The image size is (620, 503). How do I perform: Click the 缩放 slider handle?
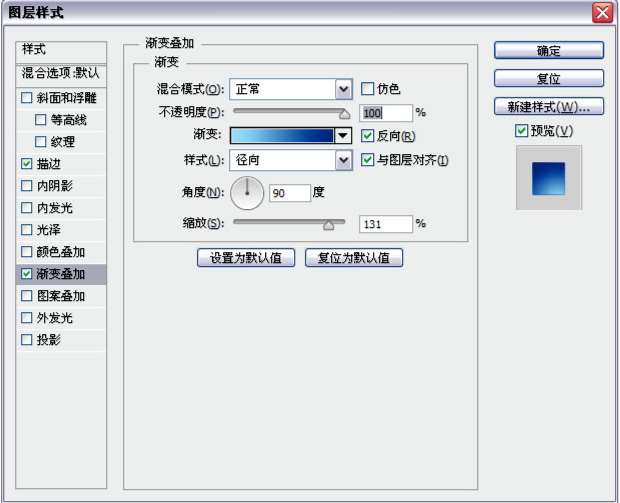[329, 225]
